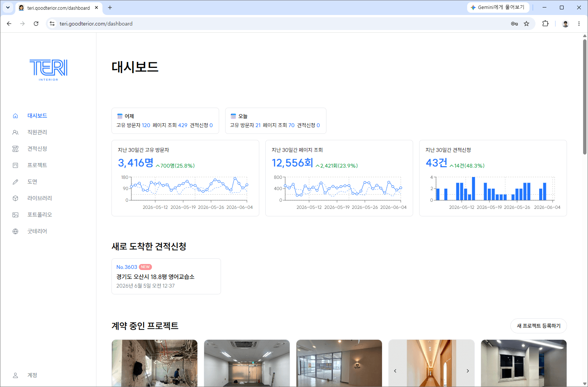Open the 포트폴리오 menu item
The image size is (588, 387).
click(40, 215)
